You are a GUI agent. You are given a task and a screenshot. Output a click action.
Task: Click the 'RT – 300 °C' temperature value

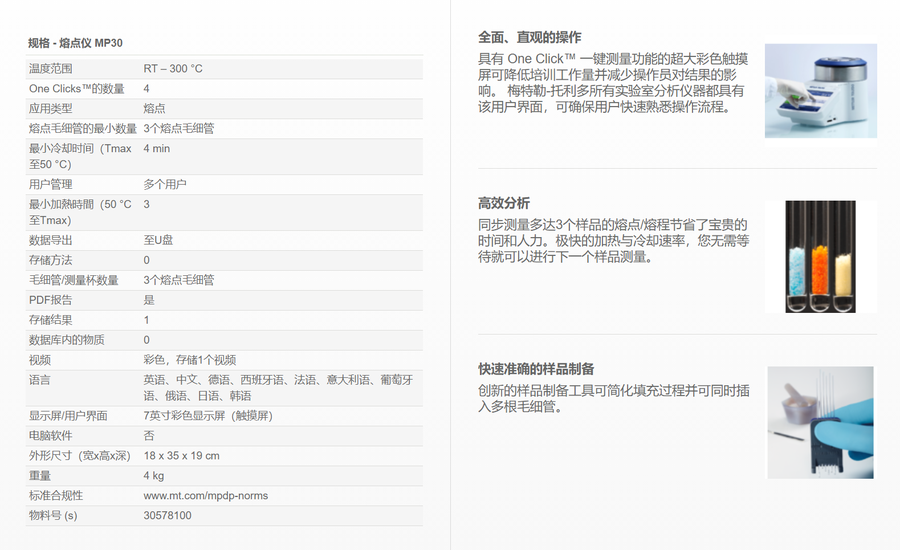click(x=173, y=68)
